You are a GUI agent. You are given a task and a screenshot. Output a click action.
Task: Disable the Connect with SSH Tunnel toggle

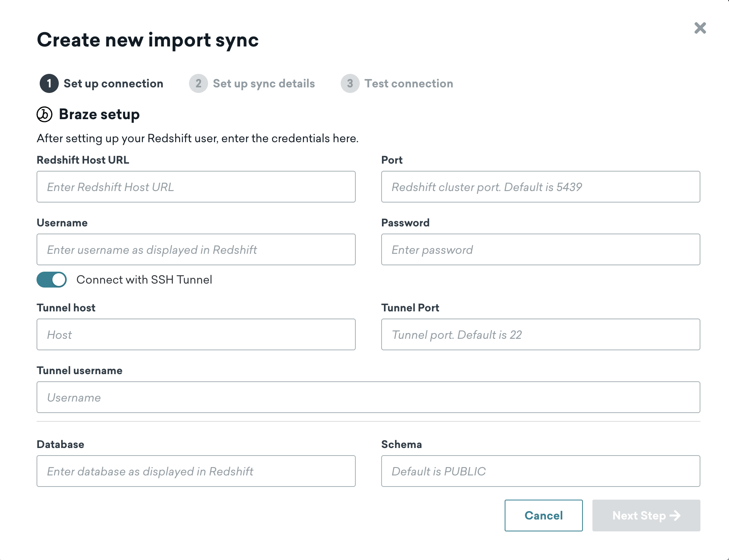52,280
